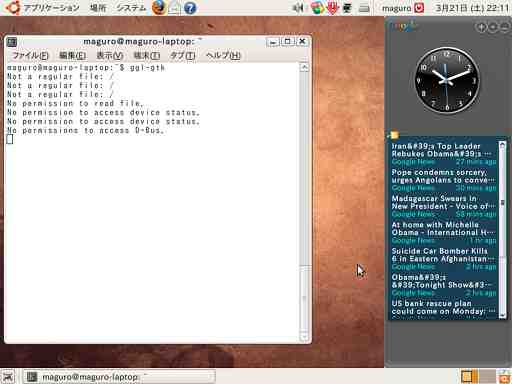The width and height of the screenshot is (512, 384).
Task: Click the analog clock gadget
Action: (447, 80)
